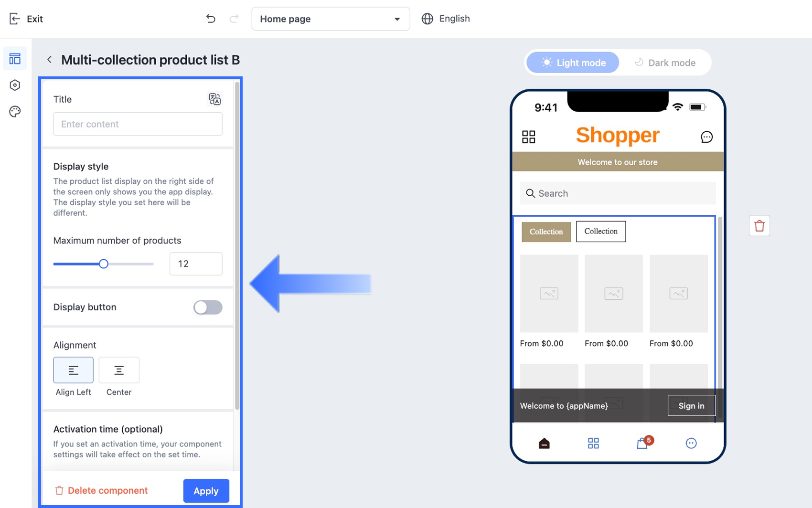The width and height of the screenshot is (812, 508).
Task: Click the Title translate icon
Action: click(215, 99)
